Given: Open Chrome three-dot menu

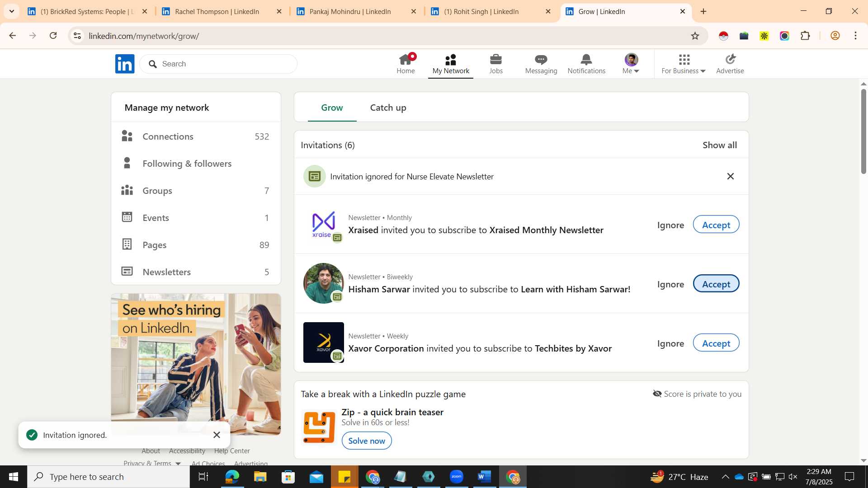Looking at the screenshot, I should 855,36.
